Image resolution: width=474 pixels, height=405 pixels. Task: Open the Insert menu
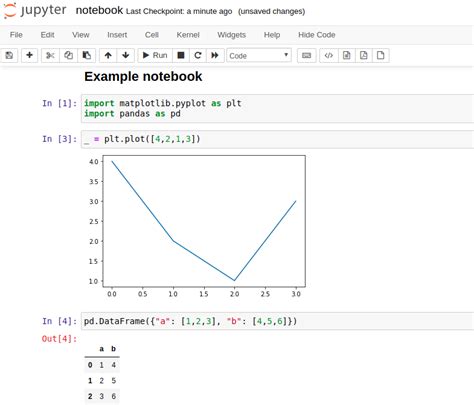117,35
